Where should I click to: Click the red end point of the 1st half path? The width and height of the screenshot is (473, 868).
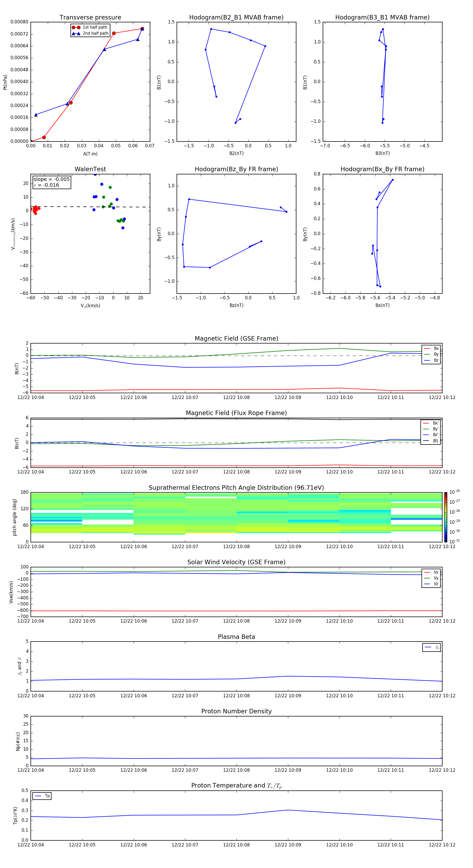click(x=142, y=29)
